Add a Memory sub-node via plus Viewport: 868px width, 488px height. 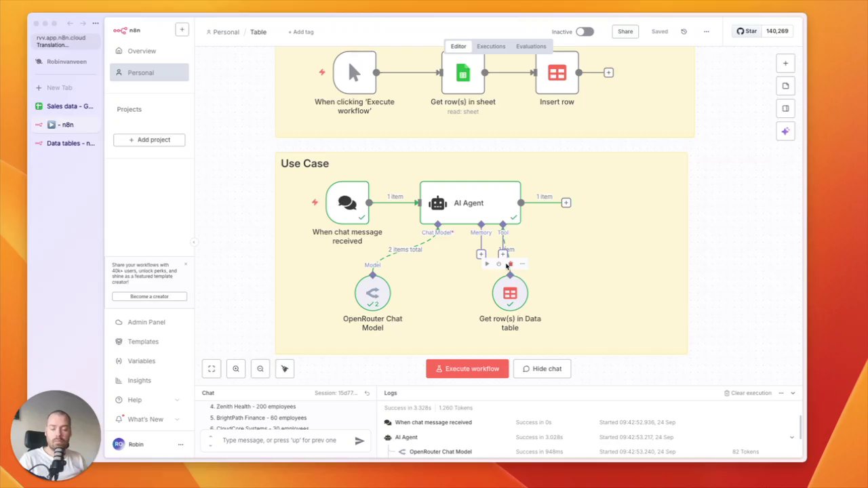coord(481,254)
